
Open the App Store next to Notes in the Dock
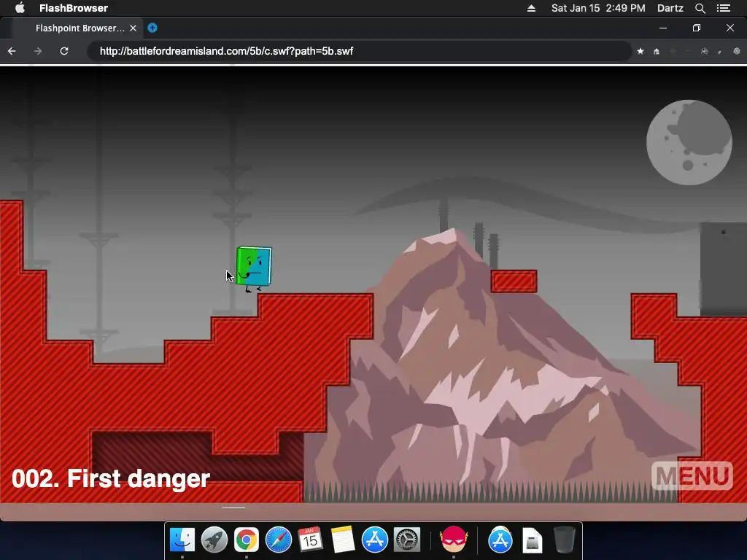coord(375,540)
